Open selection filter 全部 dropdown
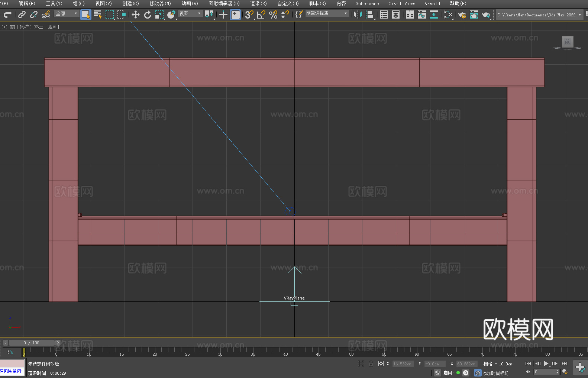Image resolution: width=588 pixels, height=378 pixels. [67, 13]
